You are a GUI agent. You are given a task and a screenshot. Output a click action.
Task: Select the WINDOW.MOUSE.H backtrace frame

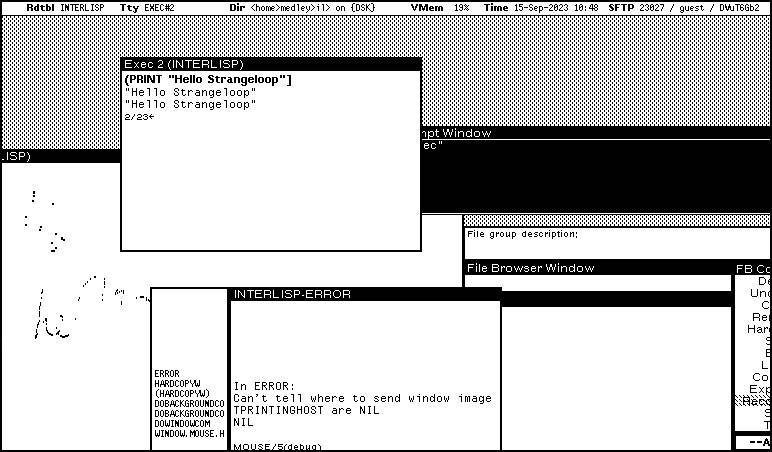point(189,433)
